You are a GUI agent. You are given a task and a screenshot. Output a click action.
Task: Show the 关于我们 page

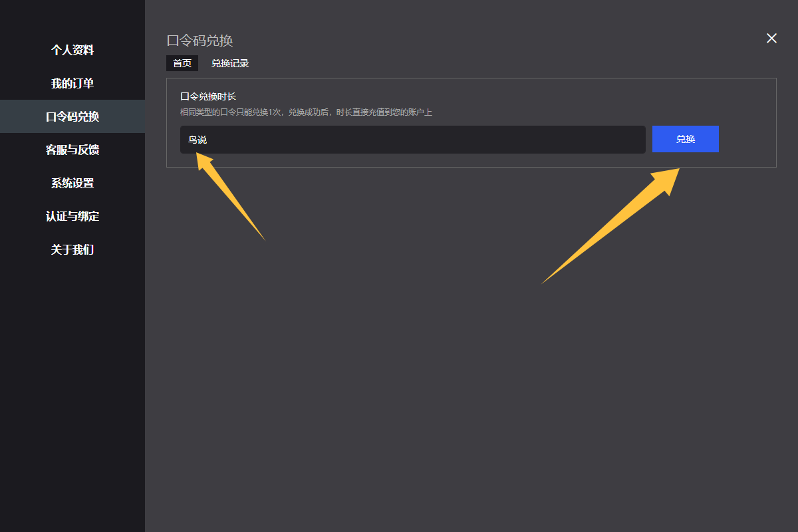pyautogui.click(x=72, y=249)
